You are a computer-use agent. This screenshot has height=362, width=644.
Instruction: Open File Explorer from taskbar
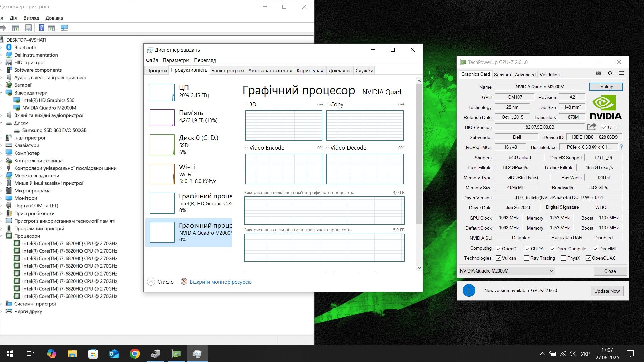point(72,354)
